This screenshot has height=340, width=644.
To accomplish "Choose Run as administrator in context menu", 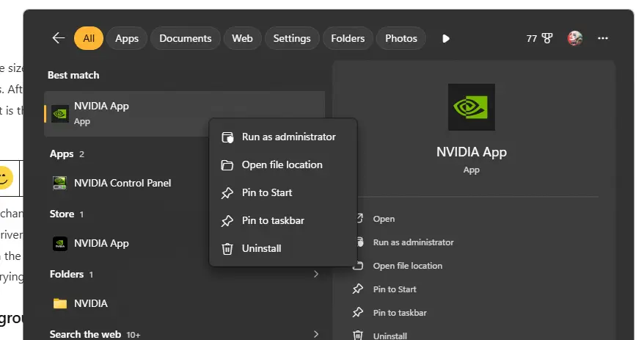I will click(x=283, y=137).
